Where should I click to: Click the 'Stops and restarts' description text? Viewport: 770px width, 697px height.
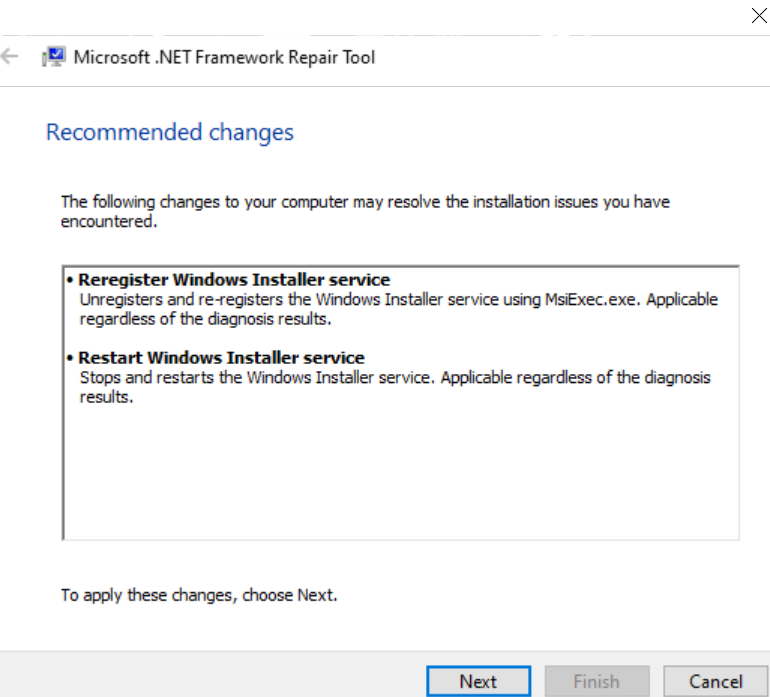point(395,387)
